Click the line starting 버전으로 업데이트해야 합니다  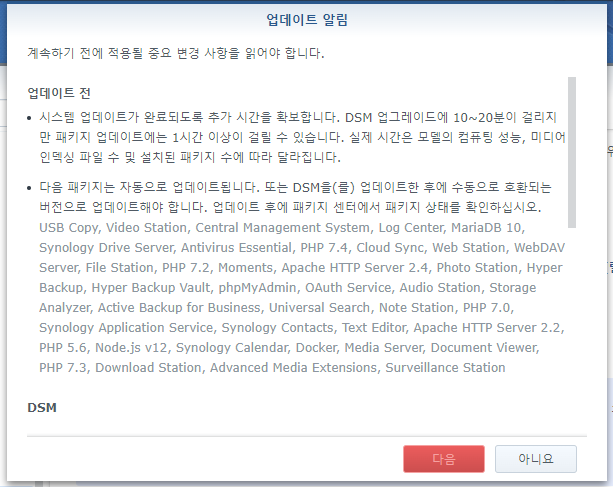(x=290, y=207)
